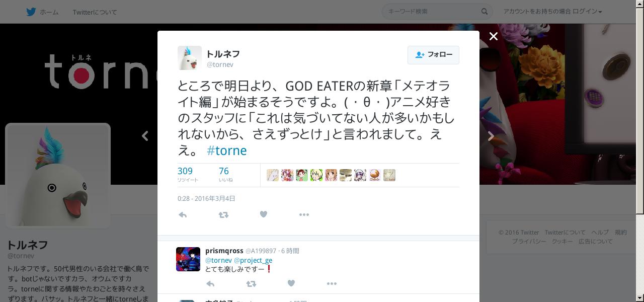Viewport: 644px width, 302px height.
Task: Open the #torne hashtag link
Action: click(226, 150)
